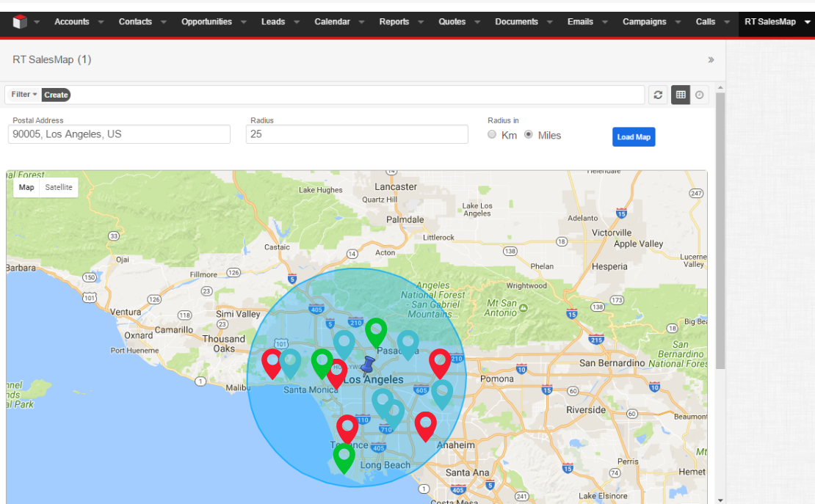Expand the Quotes menu arrow
The width and height of the screenshot is (815, 504).
tap(478, 22)
